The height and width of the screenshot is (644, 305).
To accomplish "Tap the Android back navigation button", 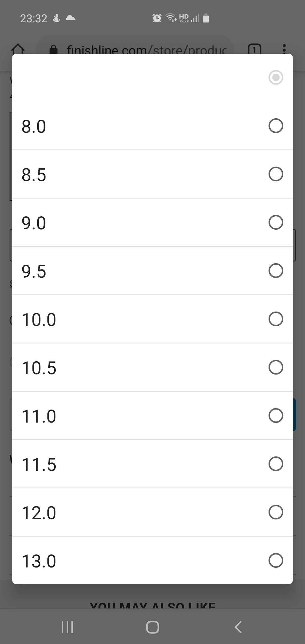I will coord(238,627).
